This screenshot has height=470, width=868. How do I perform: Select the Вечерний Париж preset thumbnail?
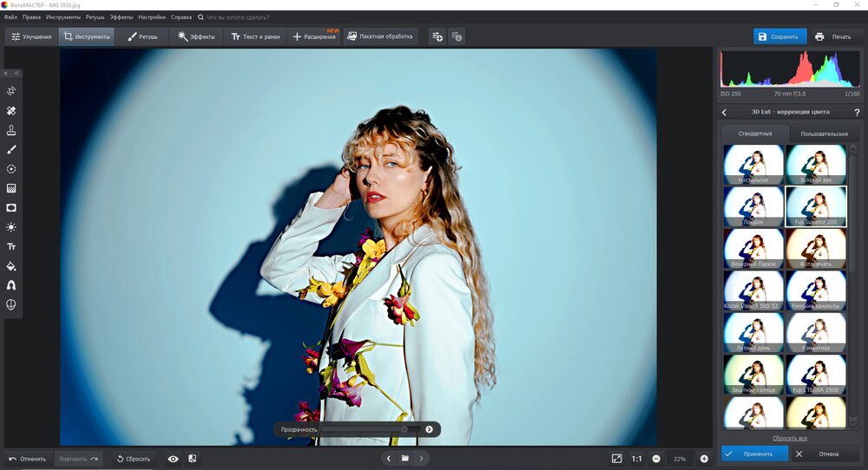pyautogui.click(x=753, y=249)
